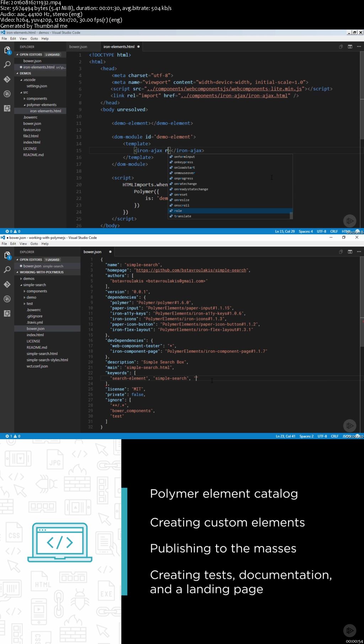Screen dimensions: 364x644
Task: Open File menu in top iron-elements.html window
Action: (x=4, y=38)
